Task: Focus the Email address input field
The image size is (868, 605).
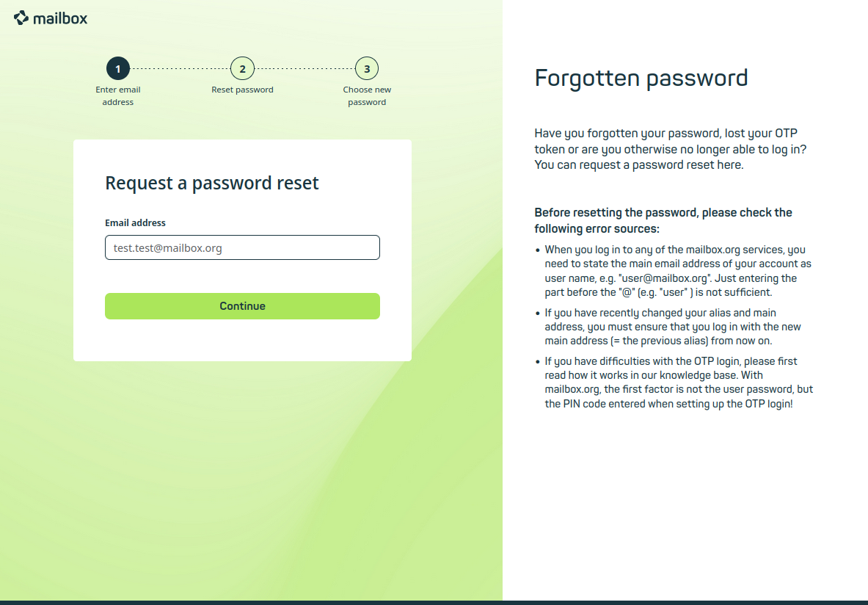Action: pos(242,247)
